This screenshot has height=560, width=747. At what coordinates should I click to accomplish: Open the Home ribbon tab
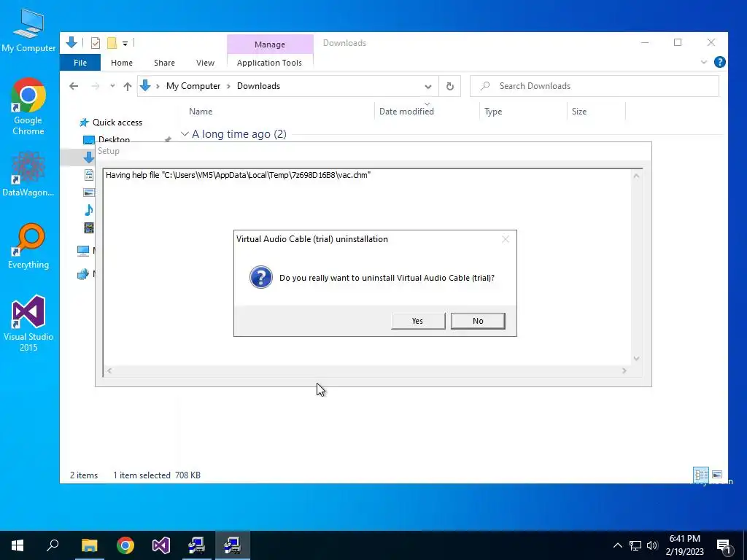tap(122, 63)
